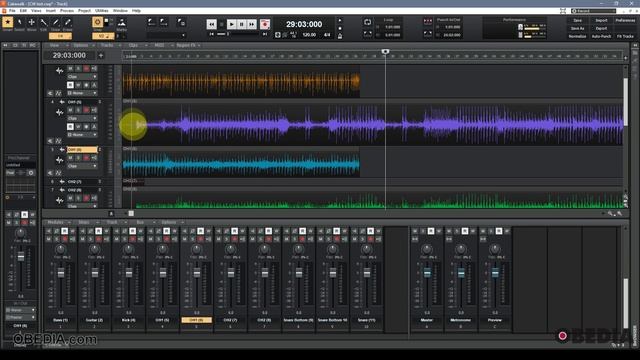Fast forward the transport
Screen dimensions: 640x360
252,24
